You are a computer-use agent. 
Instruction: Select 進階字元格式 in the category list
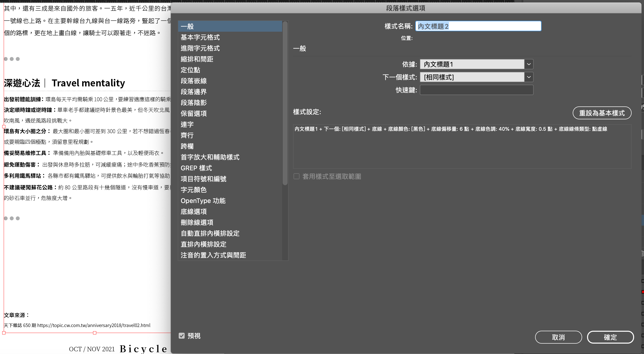point(200,48)
